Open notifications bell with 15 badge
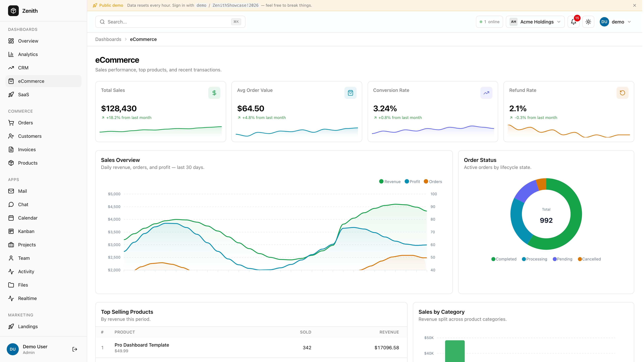 coord(574,22)
